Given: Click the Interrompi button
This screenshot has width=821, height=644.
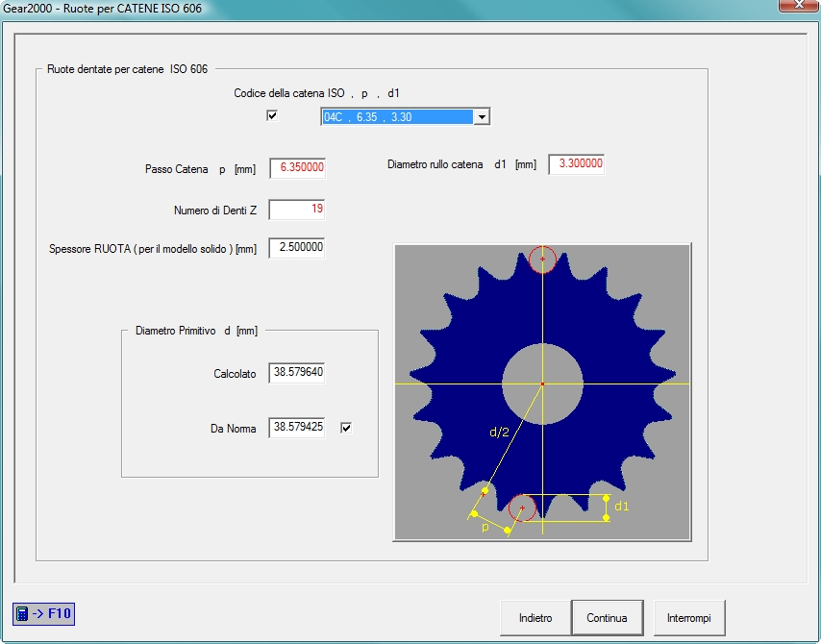Looking at the screenshot, I should [x=689, y=618].
